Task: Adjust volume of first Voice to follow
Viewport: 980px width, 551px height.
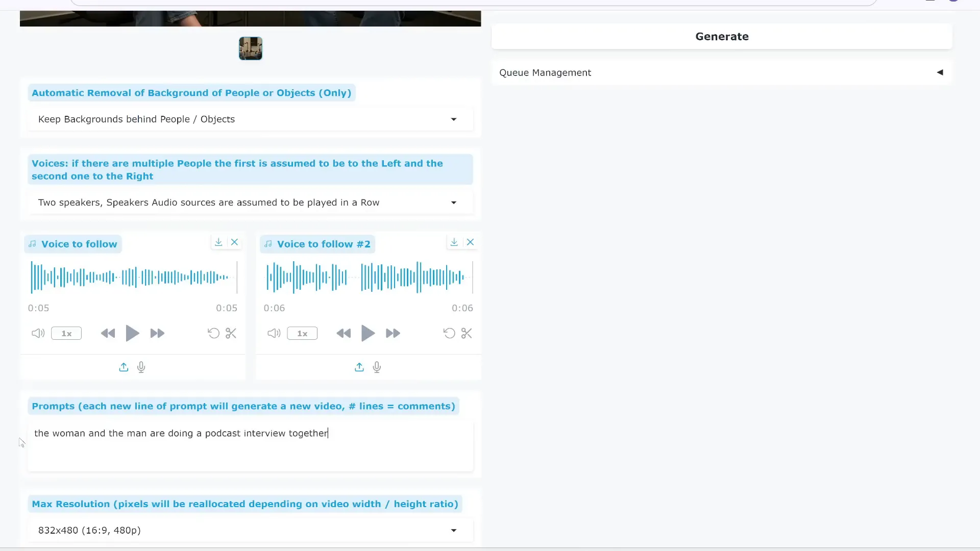Action: click(38, 334)
